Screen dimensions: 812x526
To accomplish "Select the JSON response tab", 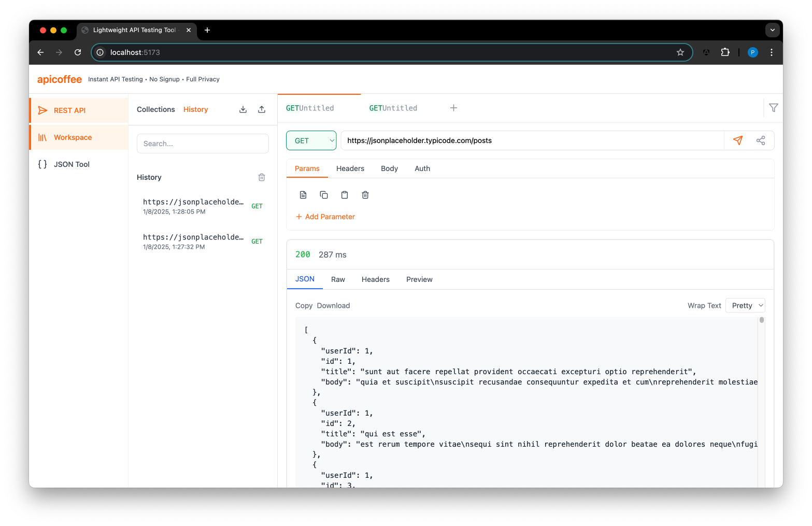I will point(305,279).
